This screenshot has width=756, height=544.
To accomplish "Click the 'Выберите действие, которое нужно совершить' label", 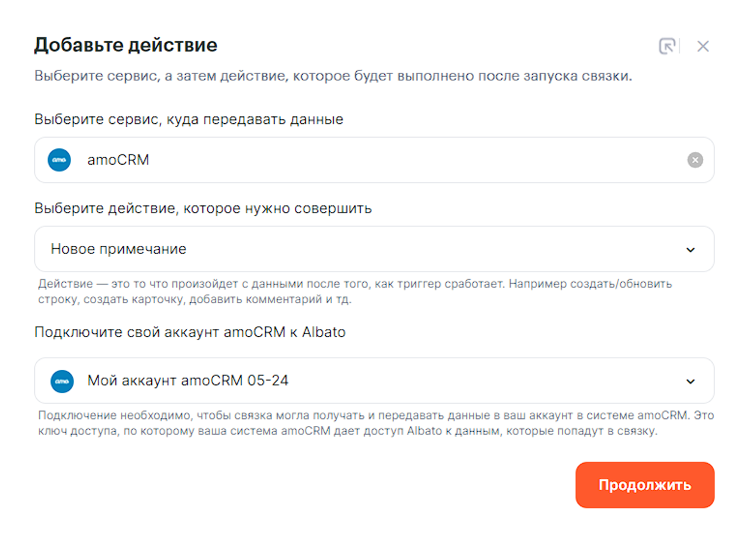I will 203,208.
